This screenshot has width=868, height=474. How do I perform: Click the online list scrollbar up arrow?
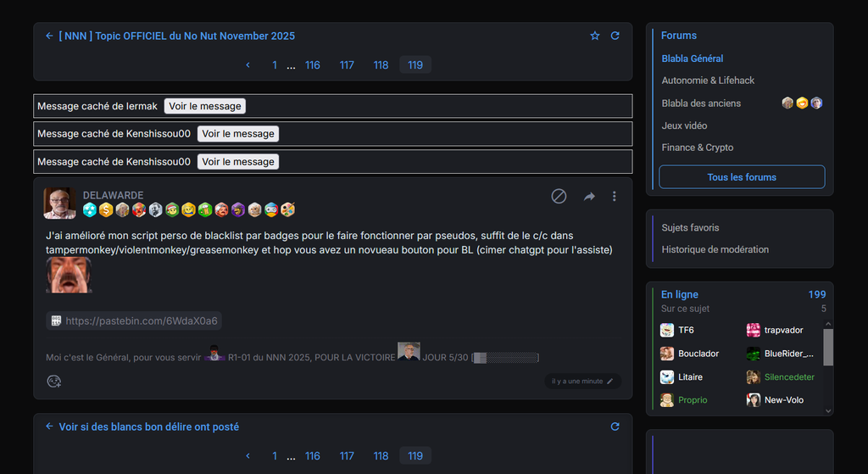pyautogui.click(x=828, y=324)
